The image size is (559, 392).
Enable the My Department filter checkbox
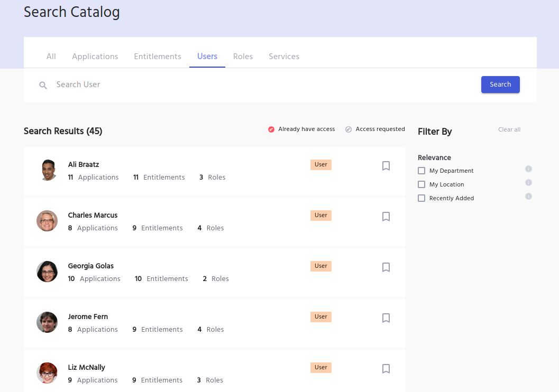point(421,171)
